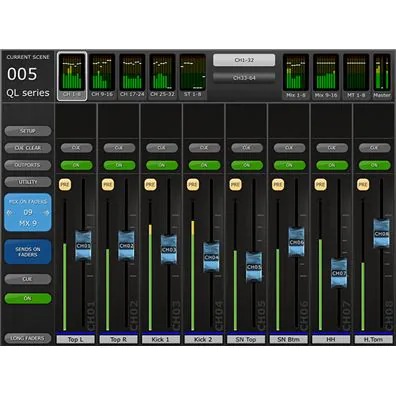Switch to the CH1-32 bank tab
396x396 pixels.
244,60
